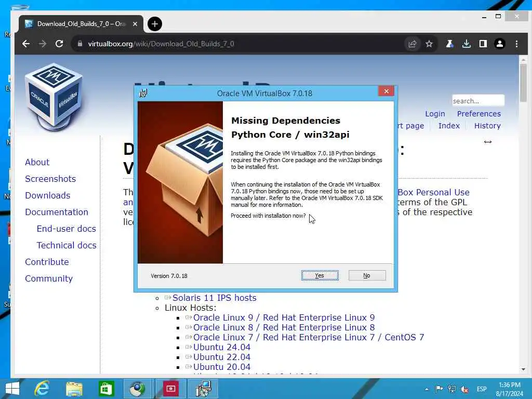Open the taskbar clock and date

510,389
